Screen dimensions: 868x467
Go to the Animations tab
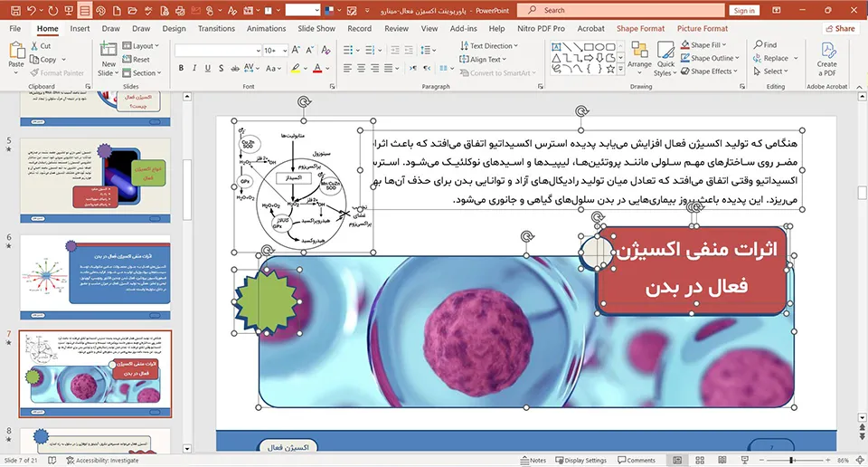(266, 28)
